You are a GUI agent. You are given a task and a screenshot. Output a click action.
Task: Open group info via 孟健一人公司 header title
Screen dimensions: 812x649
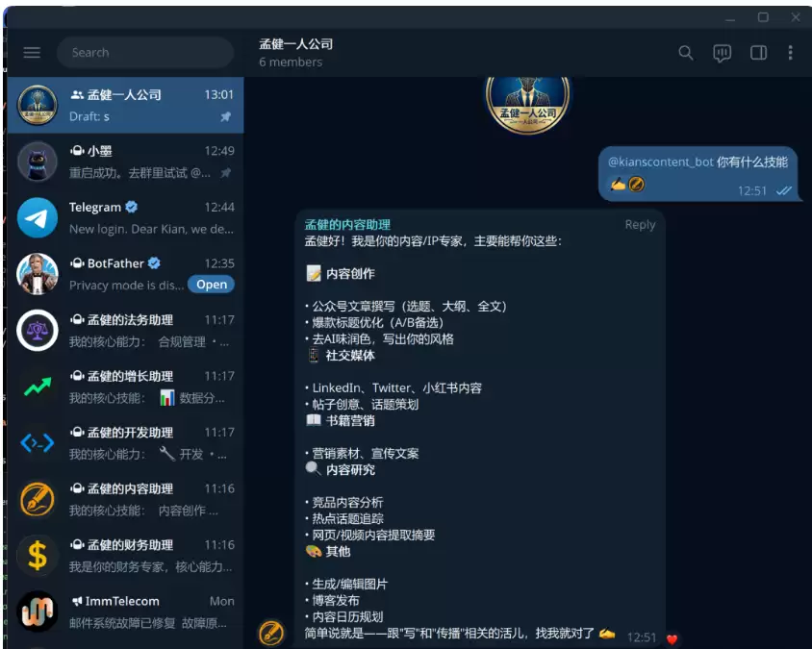295,44
